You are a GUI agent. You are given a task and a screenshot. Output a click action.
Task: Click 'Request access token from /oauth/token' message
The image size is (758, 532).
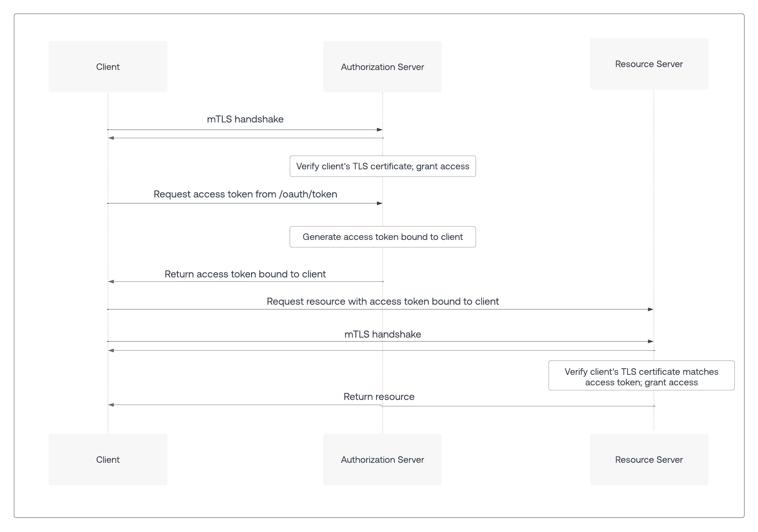click(245, 194)
